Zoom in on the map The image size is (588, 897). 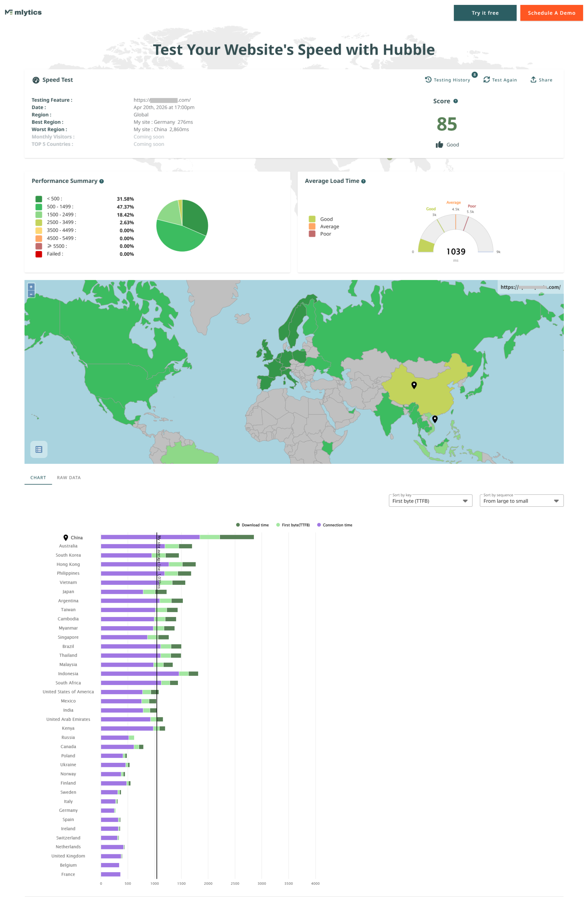(31, 287)
